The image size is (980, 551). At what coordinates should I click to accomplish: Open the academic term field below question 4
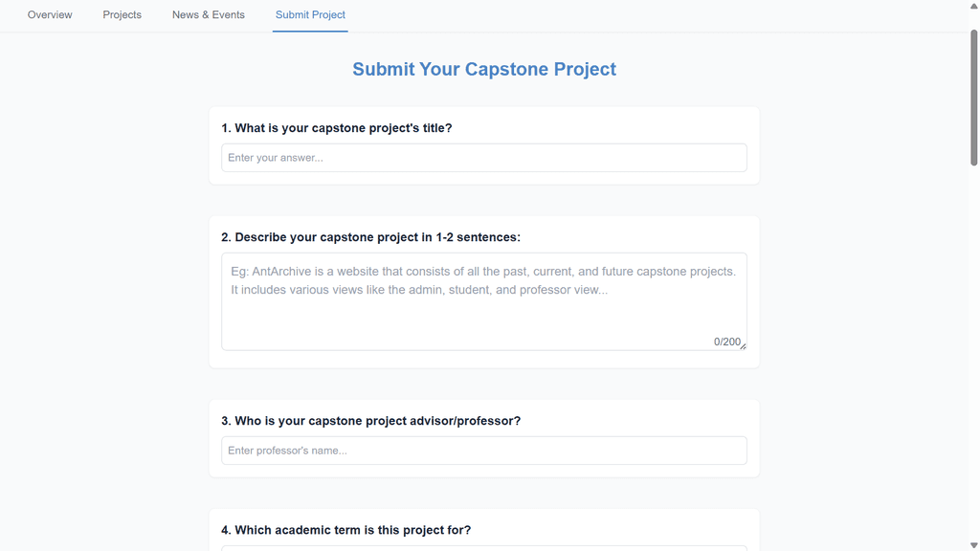pyautogui.click(x=483, y=548)
